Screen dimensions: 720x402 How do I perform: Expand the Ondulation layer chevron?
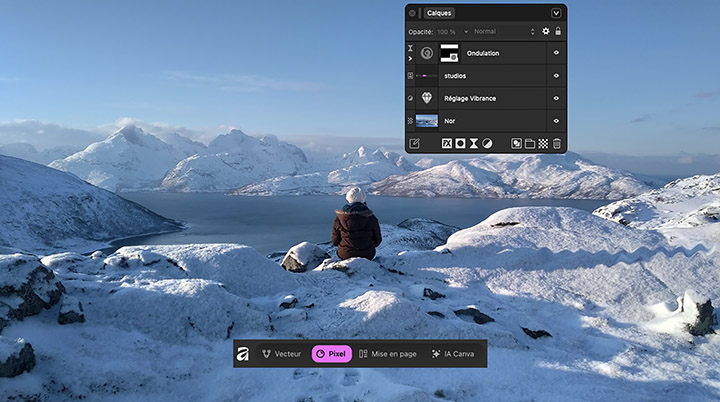(x=410, y=59)
